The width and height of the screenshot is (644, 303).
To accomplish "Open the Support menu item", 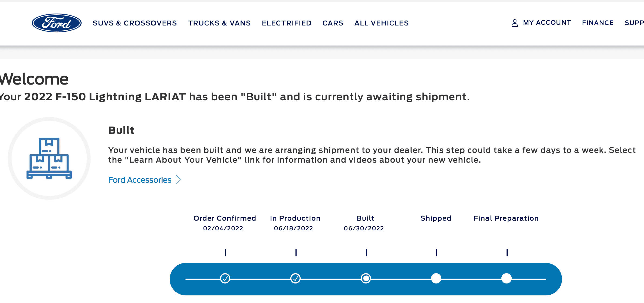I will coord(634,23).
